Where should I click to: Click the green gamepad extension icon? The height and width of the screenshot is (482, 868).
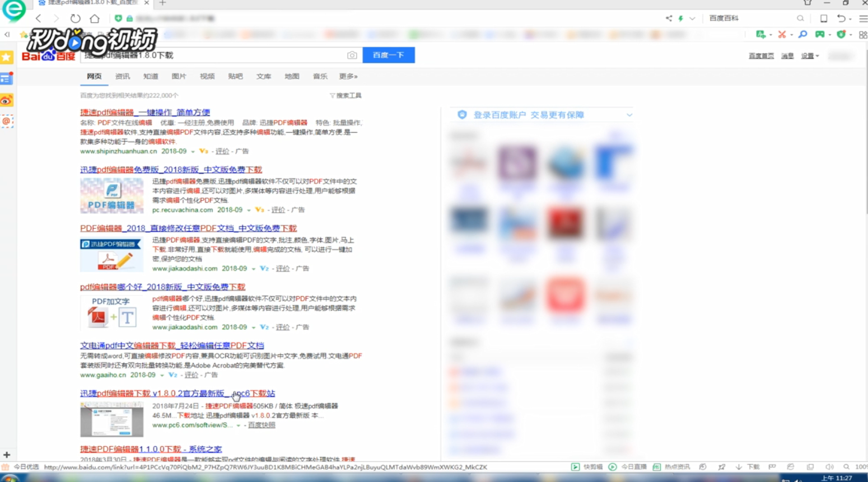[820, 35]
